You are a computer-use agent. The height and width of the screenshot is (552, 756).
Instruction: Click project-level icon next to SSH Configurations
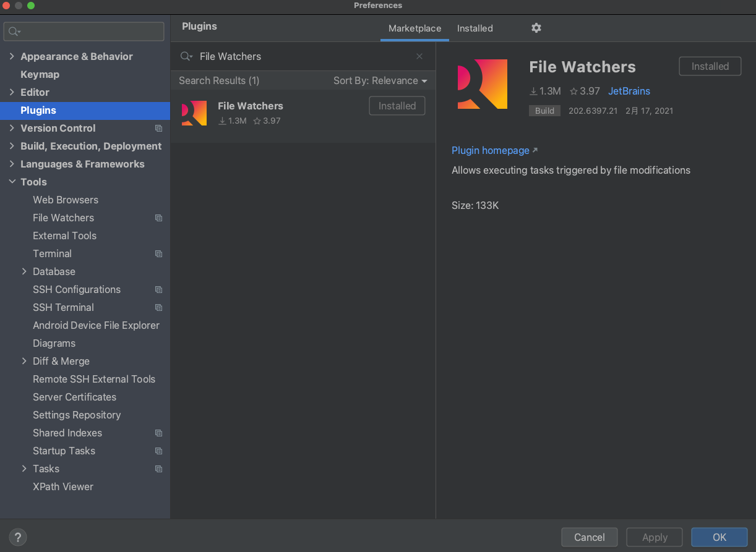click(x=159, y=290)
